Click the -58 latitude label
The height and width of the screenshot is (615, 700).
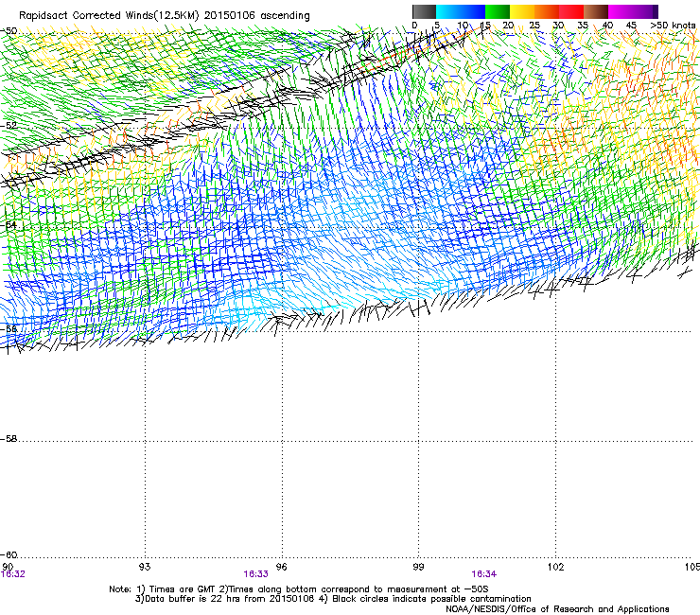pyautogui.click(x=9, y=439)
